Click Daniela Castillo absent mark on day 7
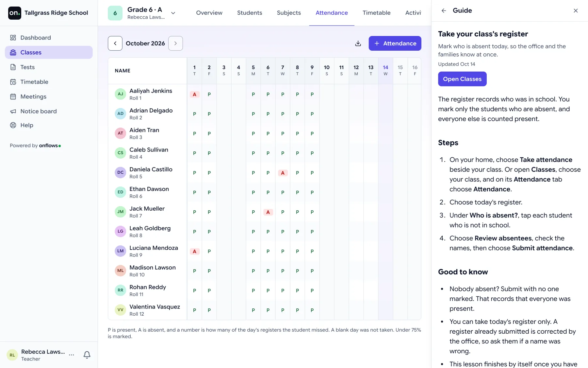This screenshot has height=368, width=588. 283,173
